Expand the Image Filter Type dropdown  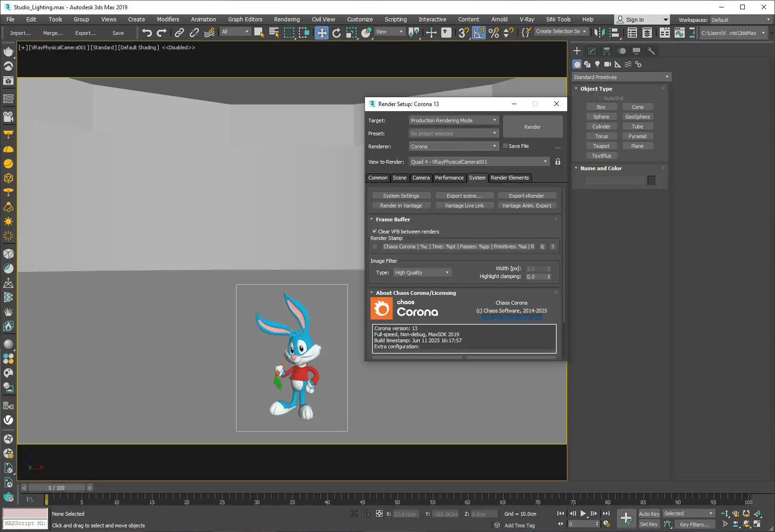click(x=422, y=273)
